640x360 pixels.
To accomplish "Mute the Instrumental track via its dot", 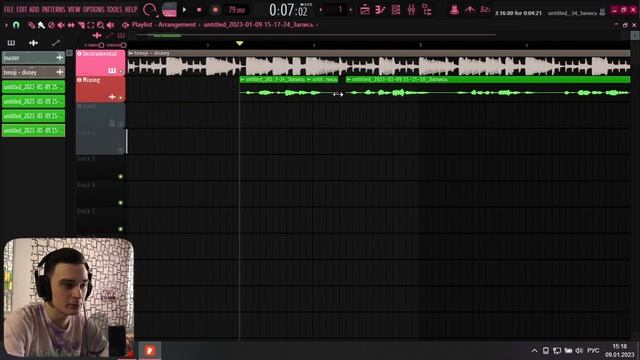I will coord(120,71).
